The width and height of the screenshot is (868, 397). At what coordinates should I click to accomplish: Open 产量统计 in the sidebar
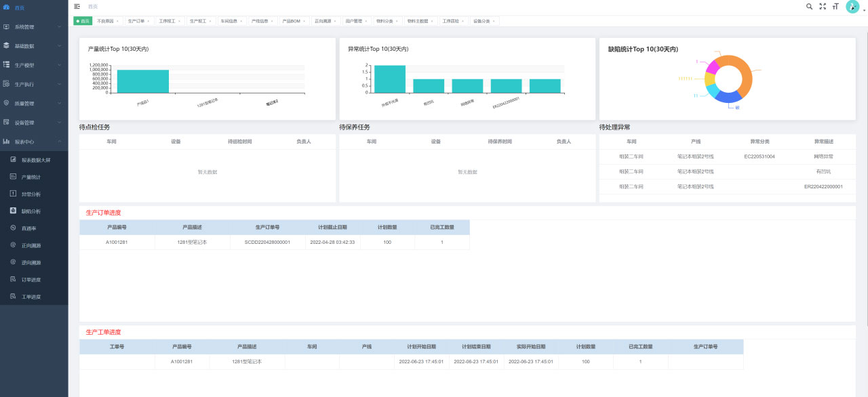pyautogui.click(x=31, y=177)
